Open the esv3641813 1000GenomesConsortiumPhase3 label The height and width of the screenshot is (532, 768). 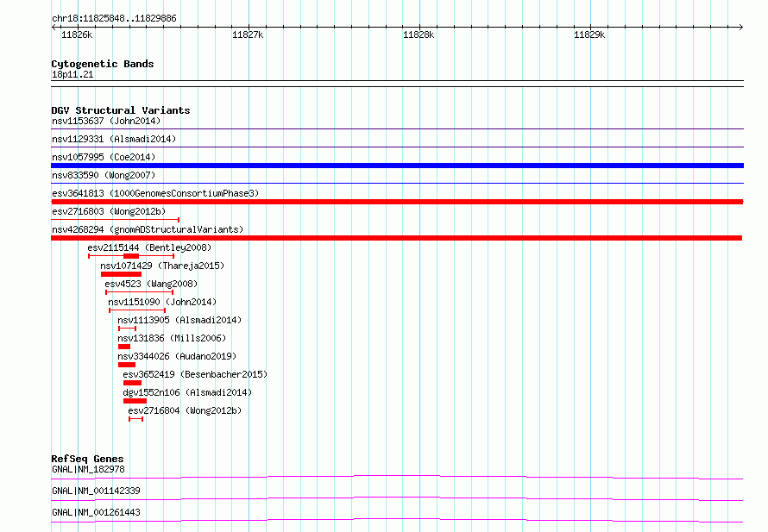pyautogui.click(x=155, y=193)
